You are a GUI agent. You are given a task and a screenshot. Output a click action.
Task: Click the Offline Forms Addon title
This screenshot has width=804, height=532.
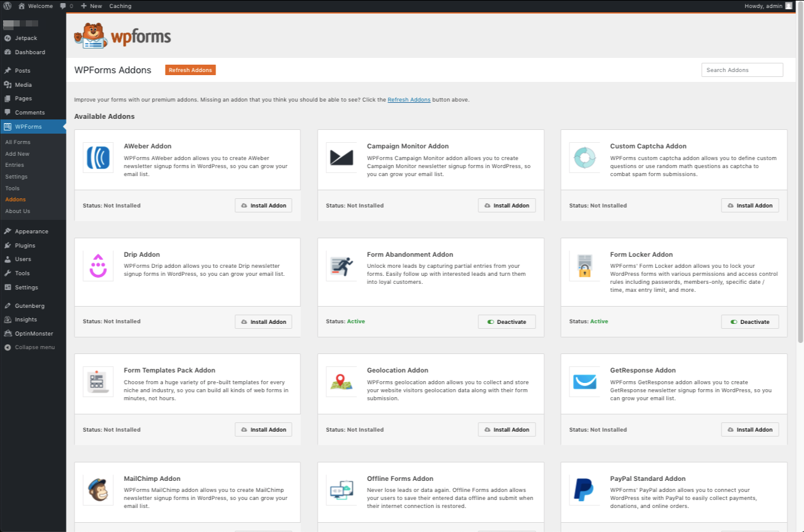click(x=400, y=478)
